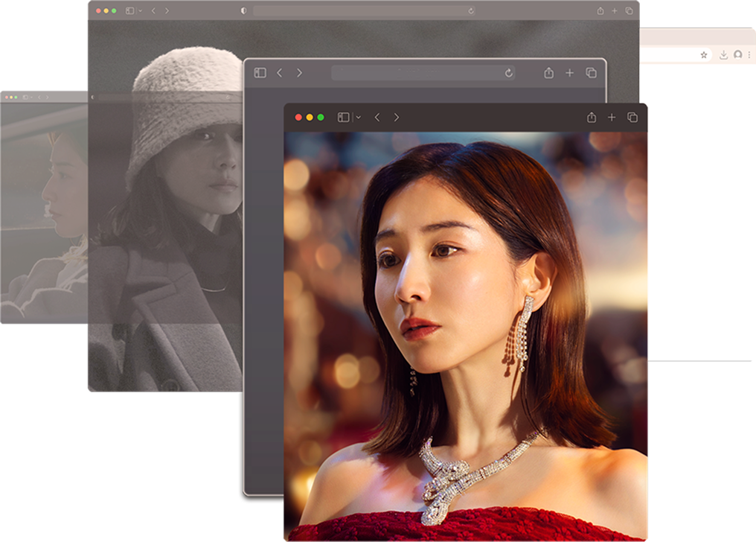Viewport: 756px width, 542px height.
Task: Zoom front Safari window with green button
Action: tap(321, 117)
